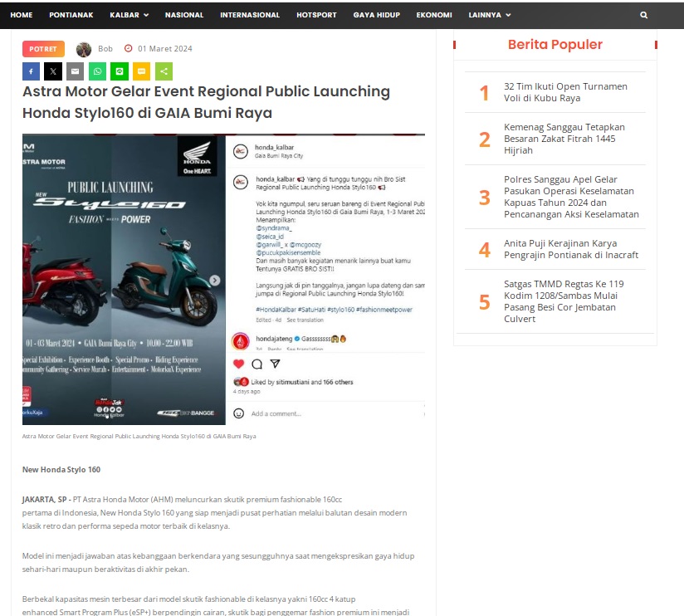Open author Bob's profile link
This screenshot has height=616, width=684.
coord(105,49)
